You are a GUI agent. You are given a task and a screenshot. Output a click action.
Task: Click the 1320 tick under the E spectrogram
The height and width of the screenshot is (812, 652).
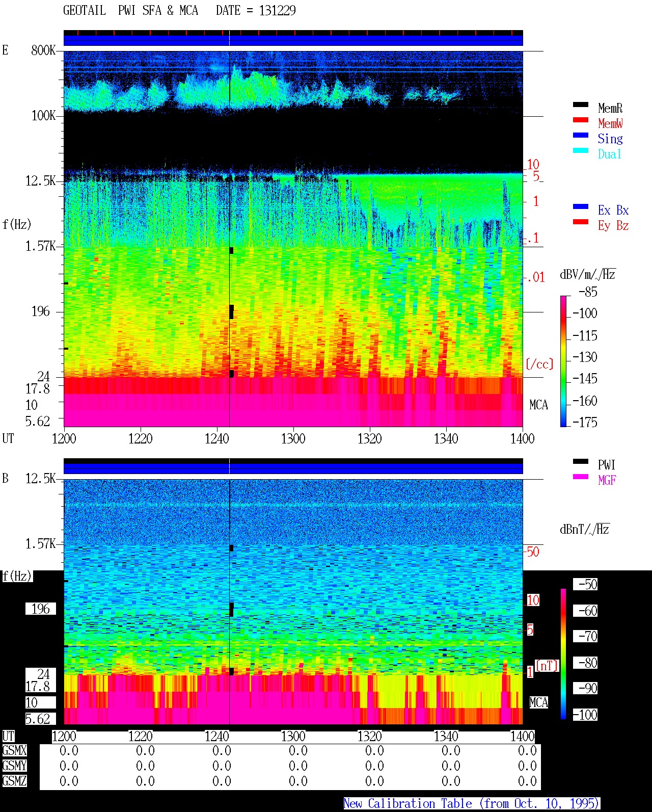tap(369, 439)
